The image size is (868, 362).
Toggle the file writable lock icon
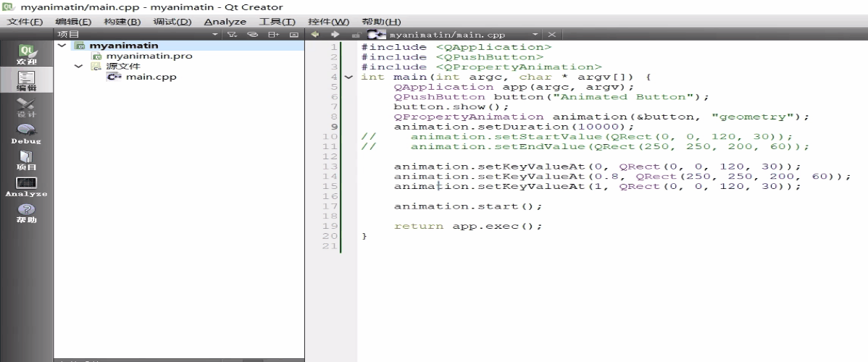357,34
